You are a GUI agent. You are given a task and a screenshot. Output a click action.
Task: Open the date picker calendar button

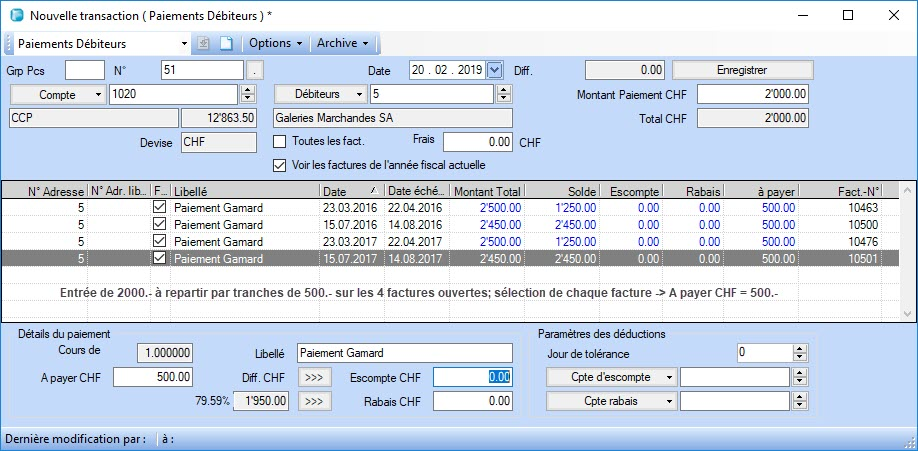tap(494, 70)
